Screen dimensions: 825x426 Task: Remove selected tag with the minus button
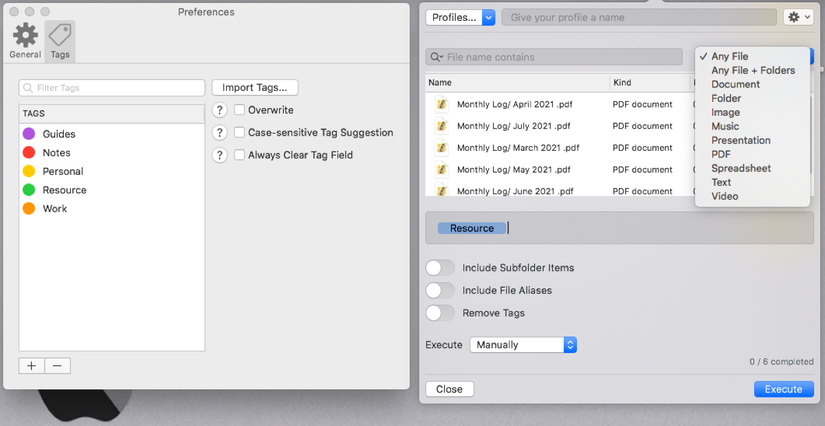point(58,366)
